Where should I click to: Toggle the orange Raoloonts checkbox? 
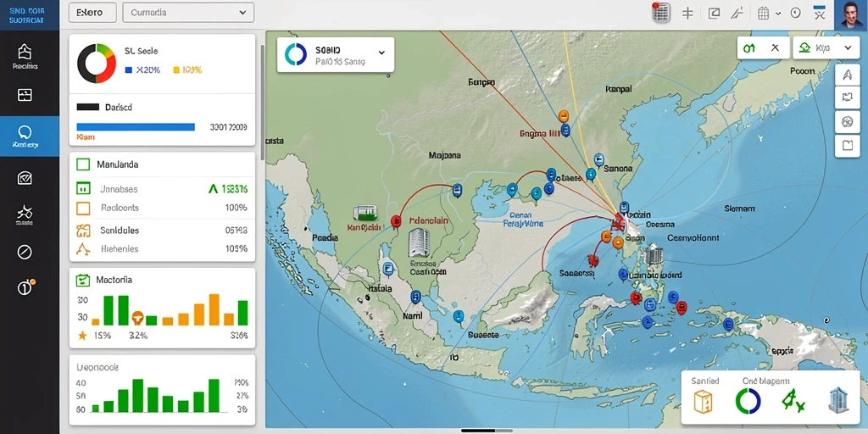tap(82, 208)
